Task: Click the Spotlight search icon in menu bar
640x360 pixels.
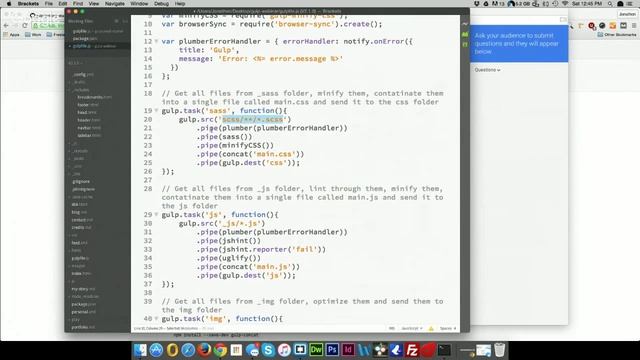Action: point(610,4)
